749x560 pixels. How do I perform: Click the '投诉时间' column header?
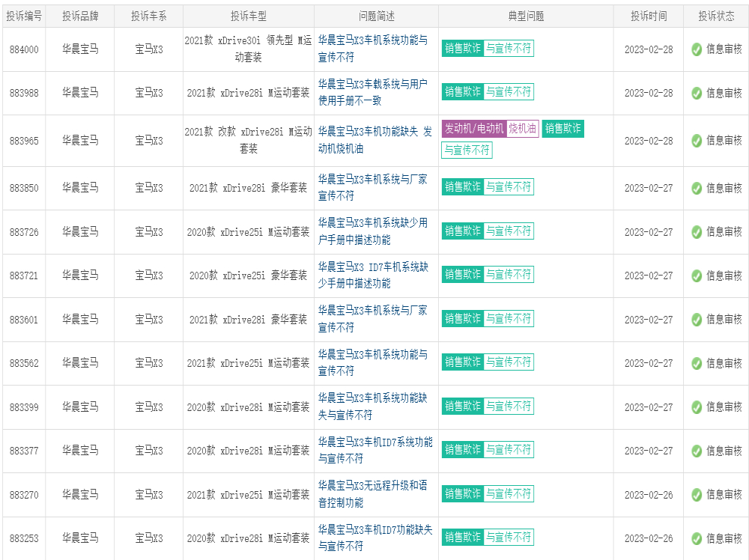649,16
